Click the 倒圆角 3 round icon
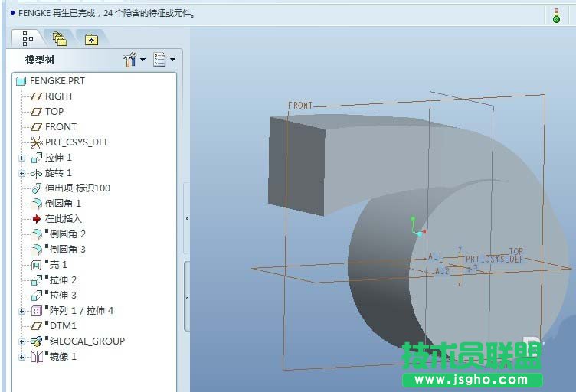 point(36,250)
